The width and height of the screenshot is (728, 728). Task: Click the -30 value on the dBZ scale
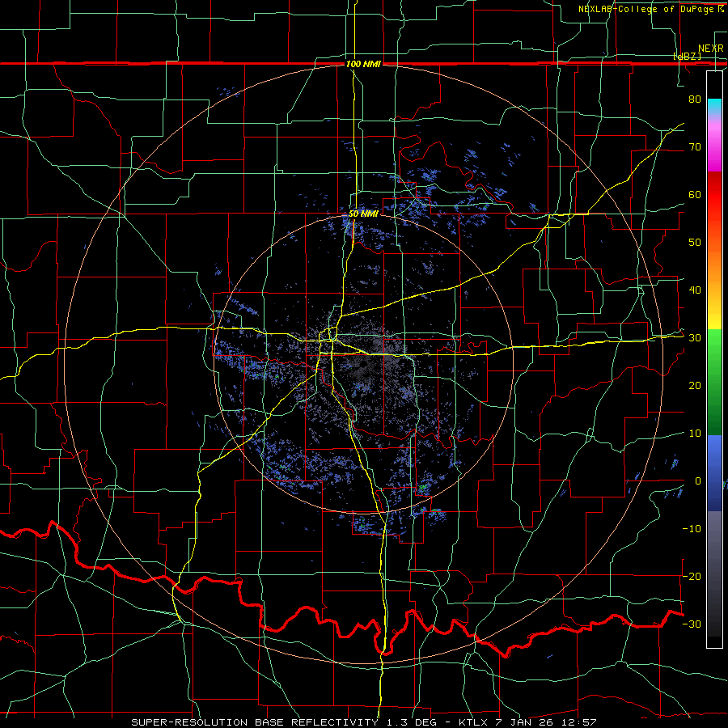(692, 624)
